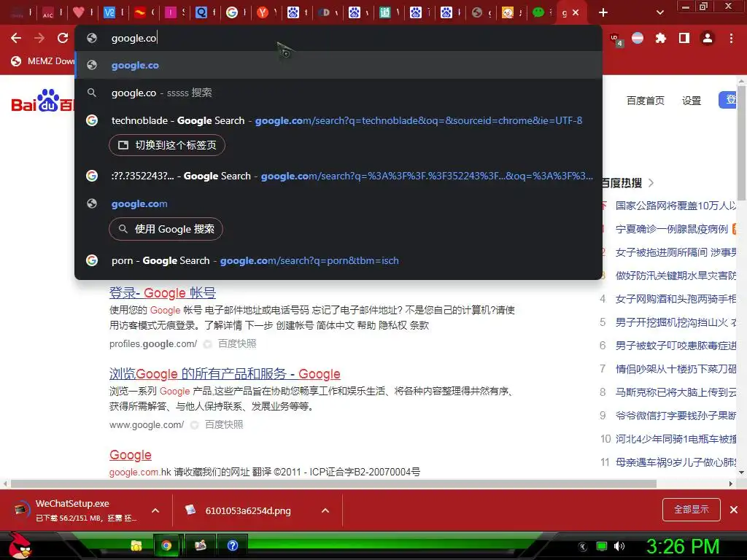The width and height of the screenshot is (747, 560).
Task: Select the technoblade Google Search suggestion
Action: (338, 120)
